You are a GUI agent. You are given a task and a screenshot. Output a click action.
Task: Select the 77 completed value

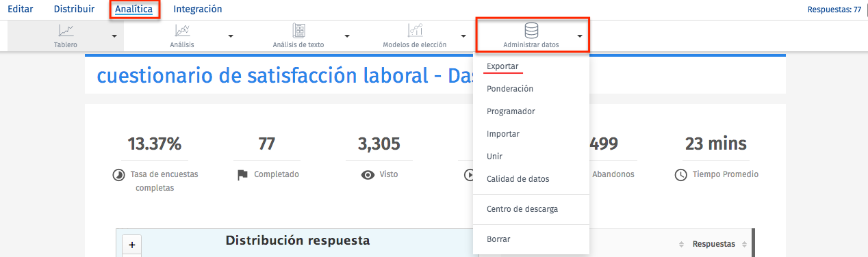point(266,144)
